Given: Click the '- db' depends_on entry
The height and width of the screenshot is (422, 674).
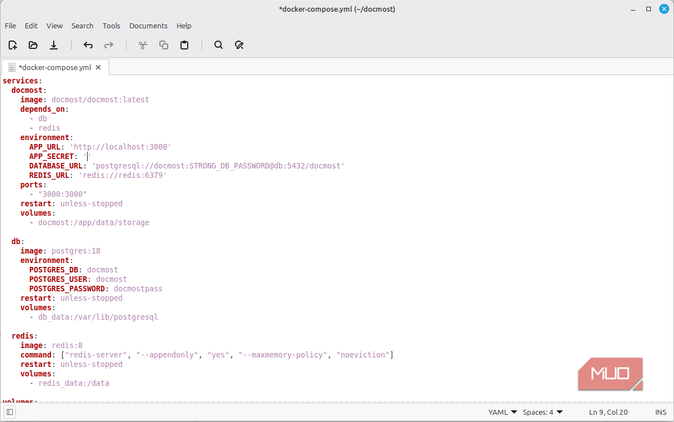Looking at the screenshot, I should pos(38,119).
